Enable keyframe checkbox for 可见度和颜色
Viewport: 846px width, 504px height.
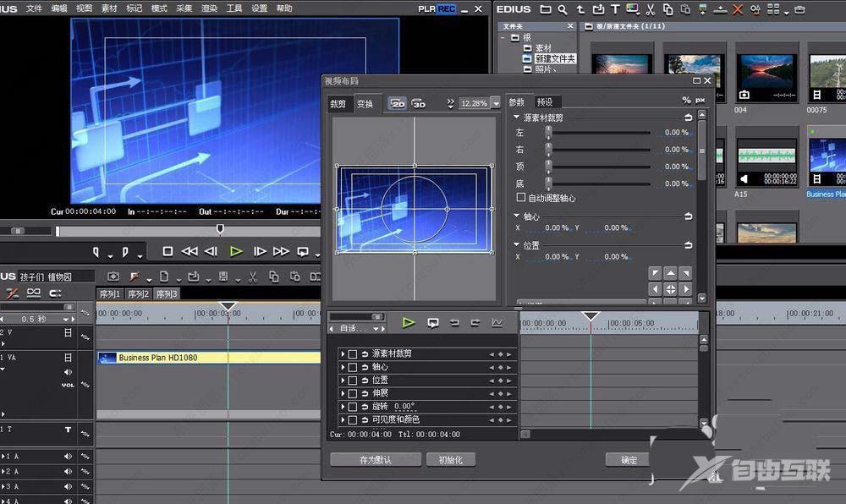(352, 419)
